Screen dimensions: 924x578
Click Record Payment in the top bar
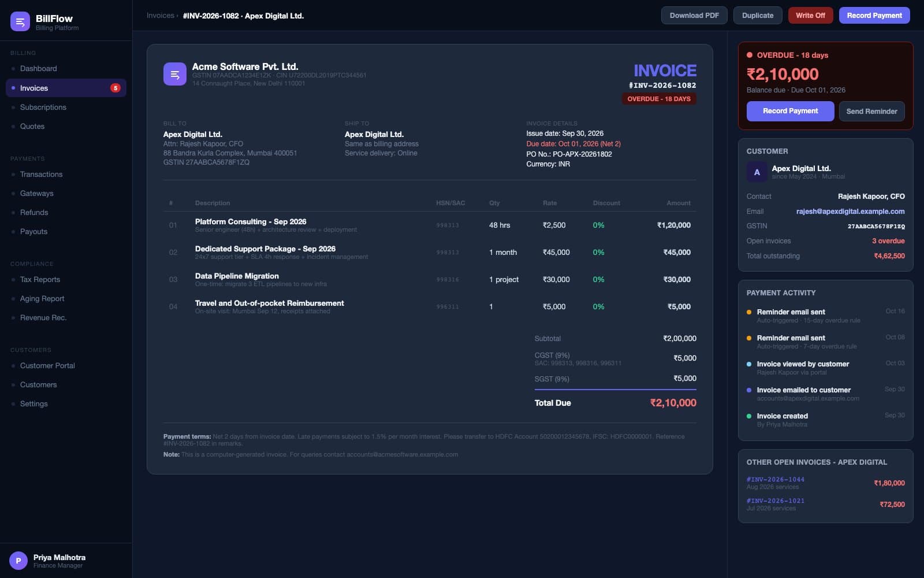pyautogui.click(x=874, y=16)
